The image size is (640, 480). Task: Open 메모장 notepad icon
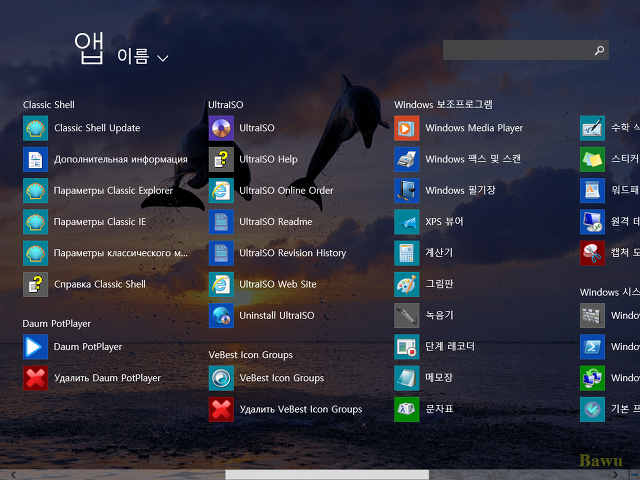(407, 378)
